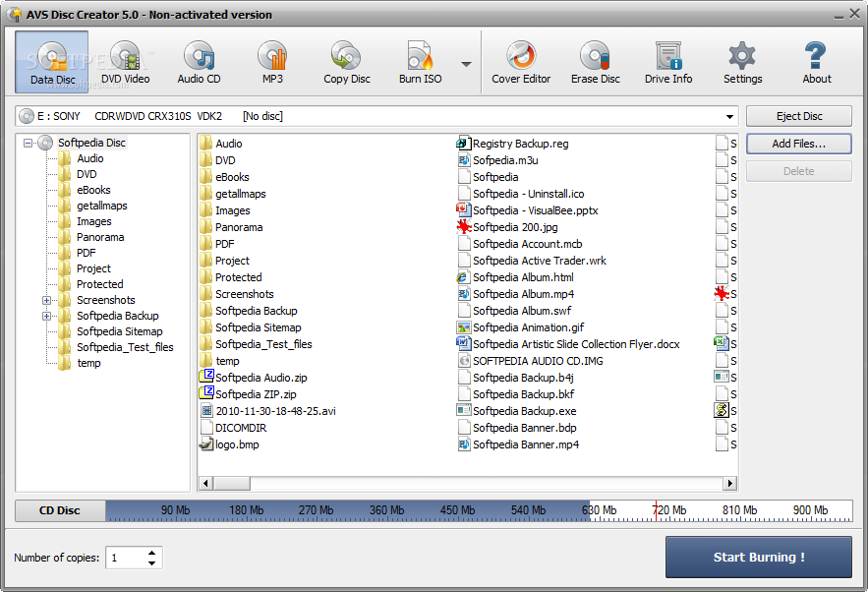This screenshot has height=592, width=868.
Task: Expand the Screenshots folder in tree
Action: [x=46, y=300]
